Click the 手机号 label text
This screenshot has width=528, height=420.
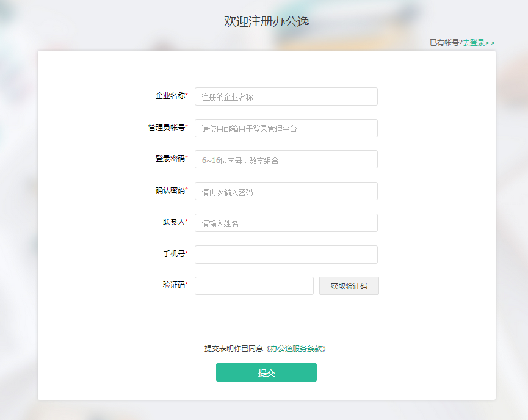(x=174, y=254)
